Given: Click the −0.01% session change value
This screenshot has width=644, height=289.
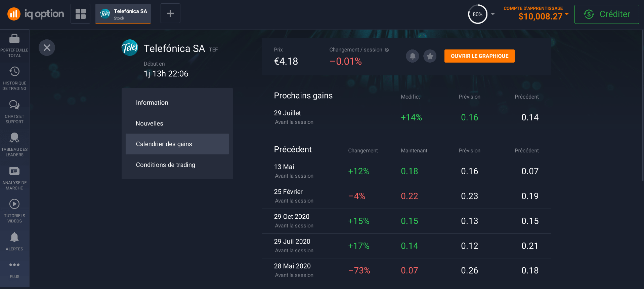Looking at the screenshot, I should click(346, 61).
